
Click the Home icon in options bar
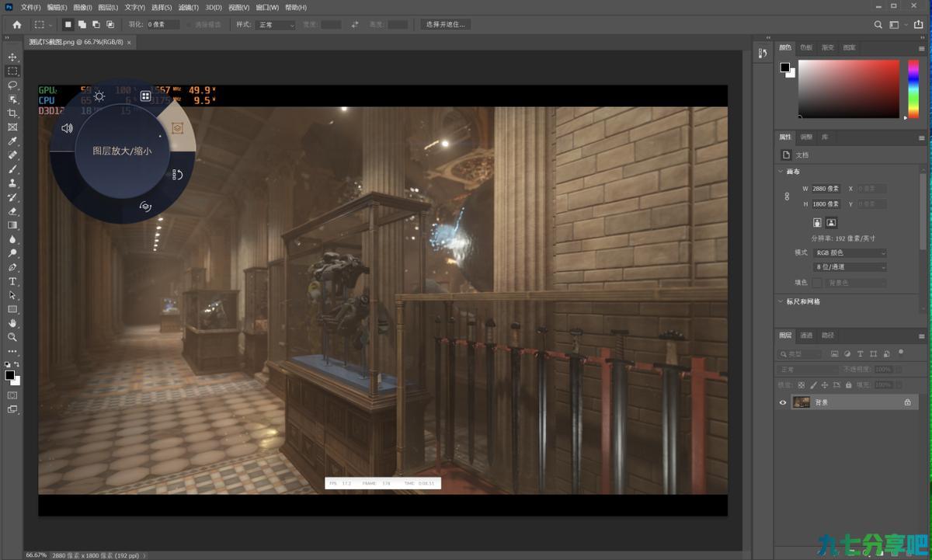point(17,25)
